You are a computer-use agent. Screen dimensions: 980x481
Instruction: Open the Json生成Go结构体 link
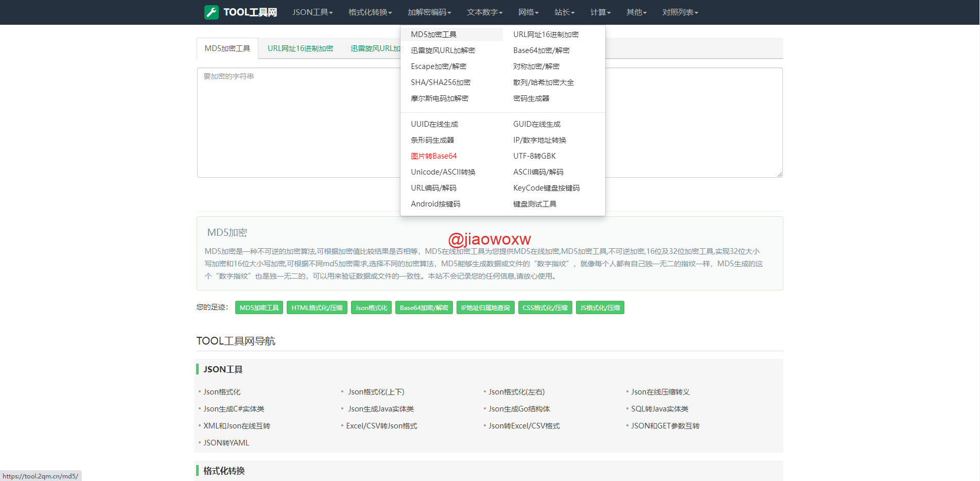[519, 409]
